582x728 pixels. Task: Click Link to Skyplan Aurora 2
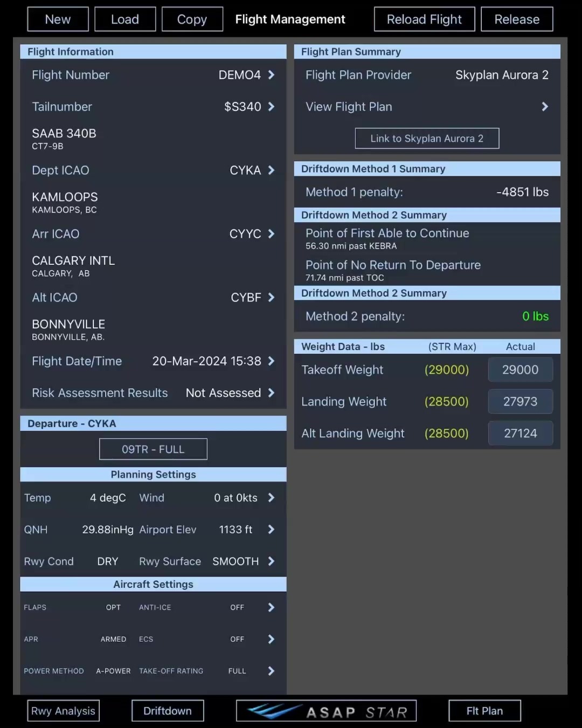tap(427, 139)
